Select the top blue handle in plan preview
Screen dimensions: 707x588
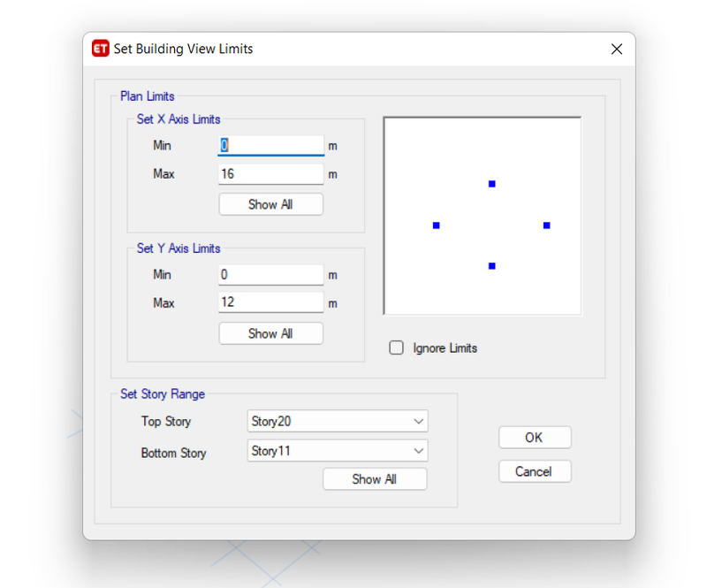pos(492,184)
